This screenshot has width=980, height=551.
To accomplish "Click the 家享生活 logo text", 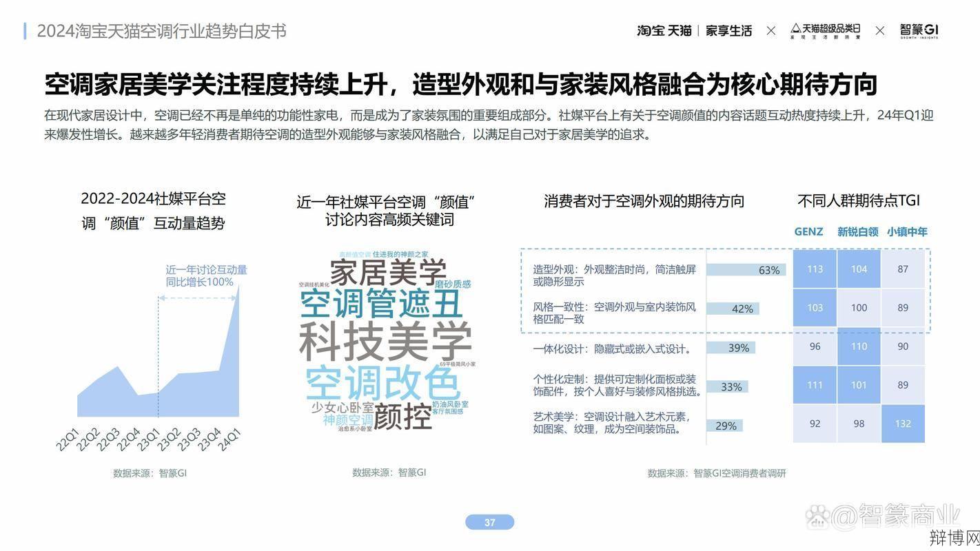I will pyautogui.click(x=728, y=31).
